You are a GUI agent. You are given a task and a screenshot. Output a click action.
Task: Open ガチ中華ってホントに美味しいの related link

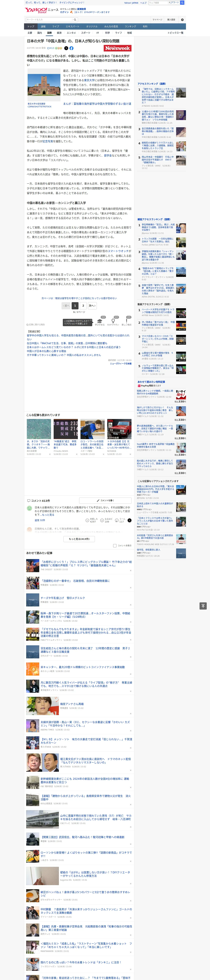(64, 355)
